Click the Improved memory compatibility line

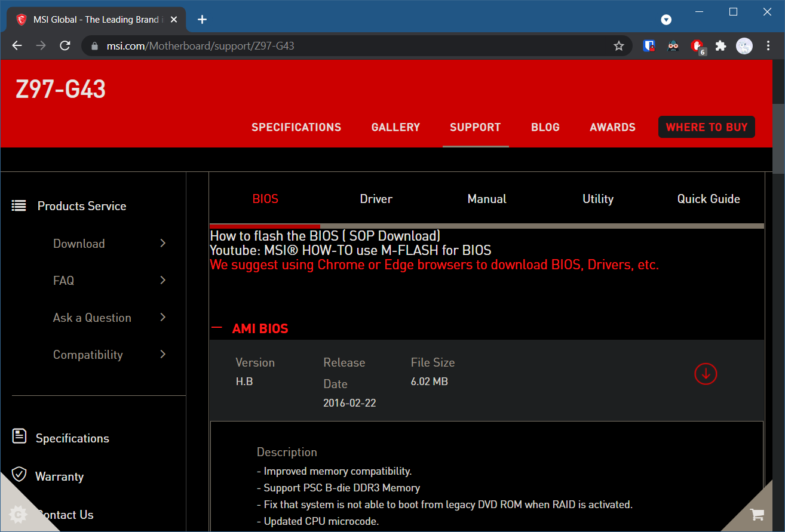335,471
